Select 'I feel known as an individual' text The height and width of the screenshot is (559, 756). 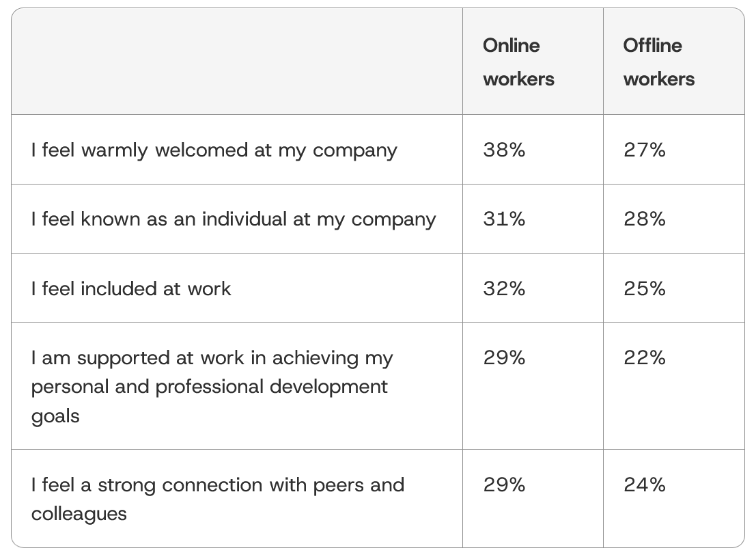click(x=234, y=219)
